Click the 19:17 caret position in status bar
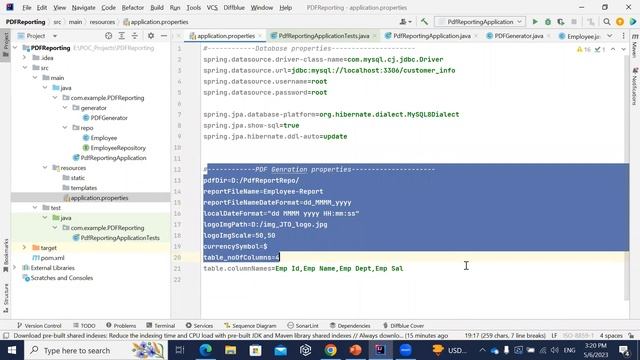This screenshot has width=640, height=360. [x=505, y=336]
